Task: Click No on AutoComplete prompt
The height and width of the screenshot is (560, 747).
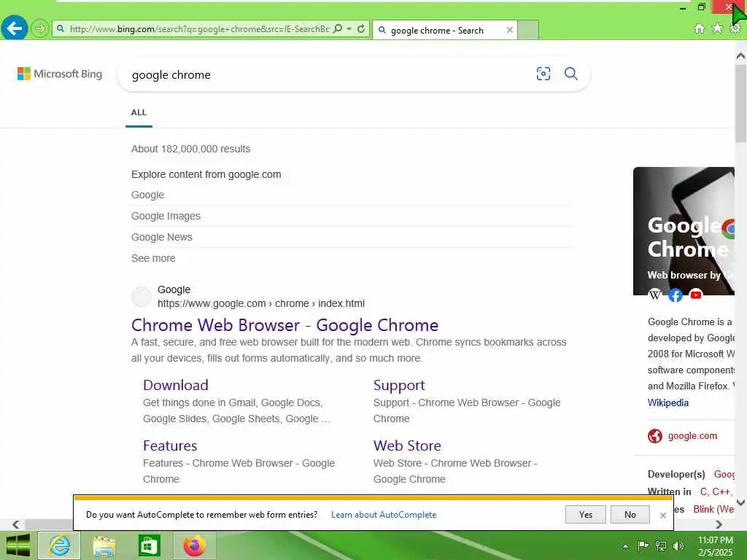Action: pos(630,515)
